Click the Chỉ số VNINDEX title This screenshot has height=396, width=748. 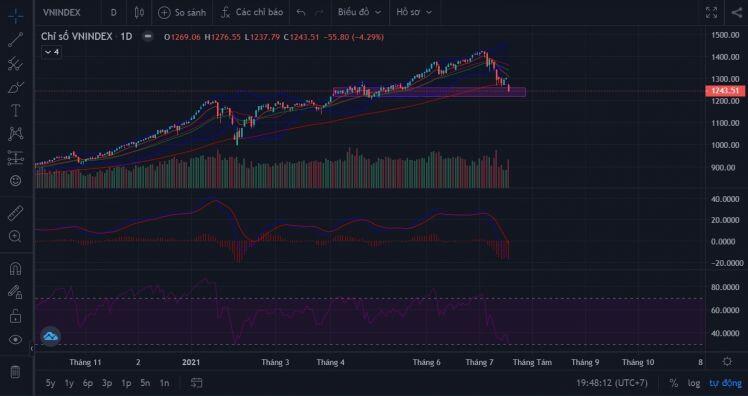tap(77, 36)
